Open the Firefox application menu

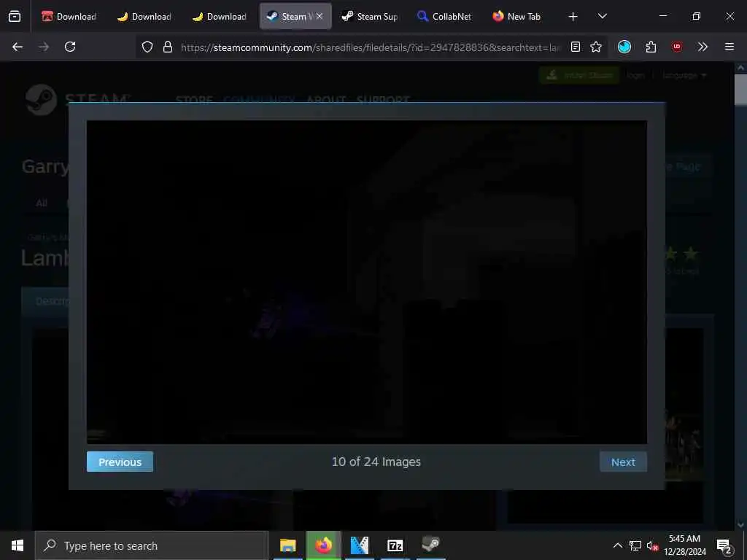point(729,47)
